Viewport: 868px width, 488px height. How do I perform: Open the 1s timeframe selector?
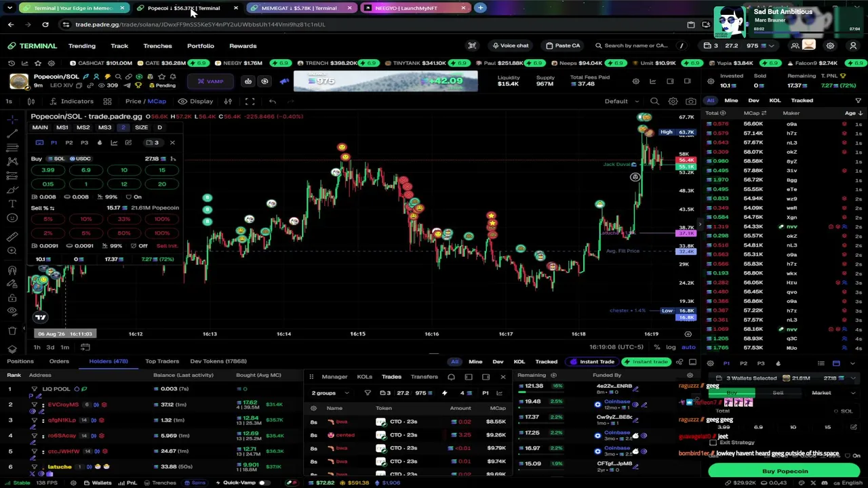coord(9,101)
